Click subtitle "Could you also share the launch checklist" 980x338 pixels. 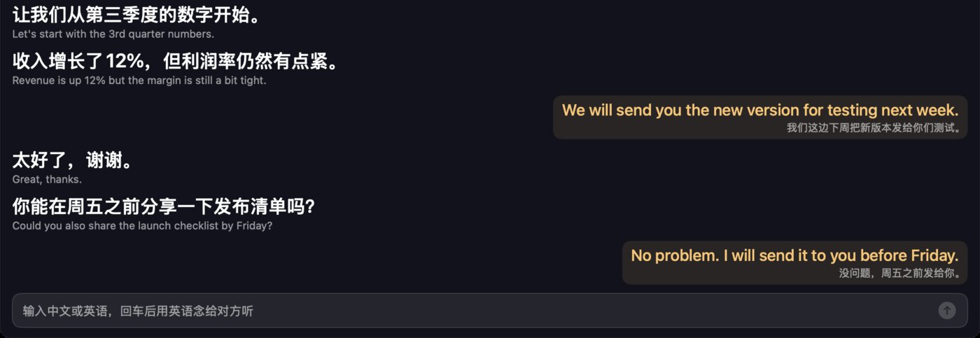tap(143, 226)
